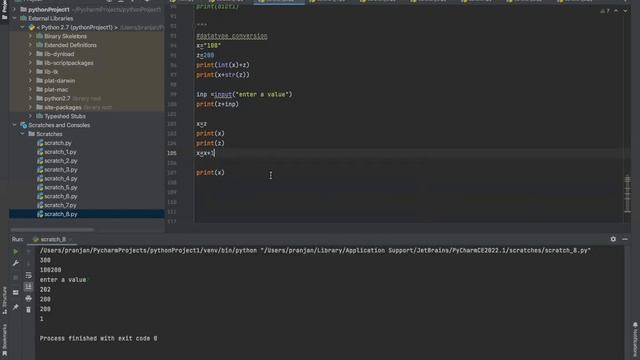Screen dimensions: 640x360
Task: Open the inspection warnings indicator
Action: click(x=604, y=11)
